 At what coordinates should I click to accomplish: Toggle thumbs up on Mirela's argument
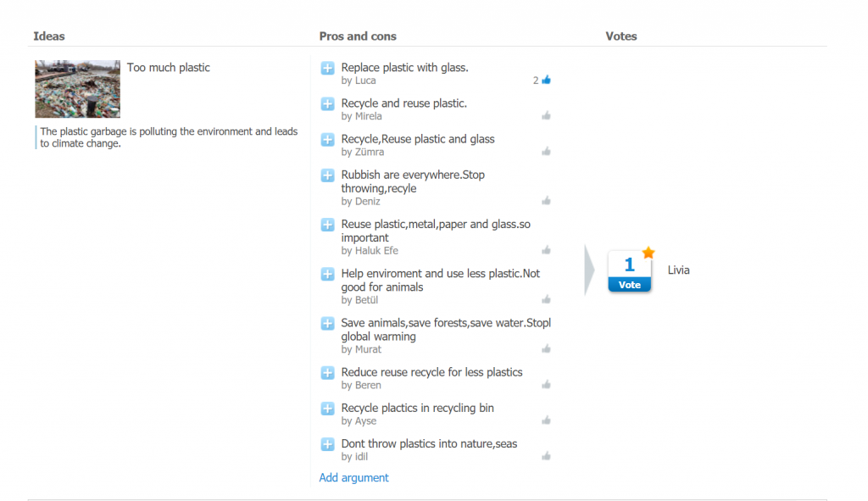click(546, 116)
